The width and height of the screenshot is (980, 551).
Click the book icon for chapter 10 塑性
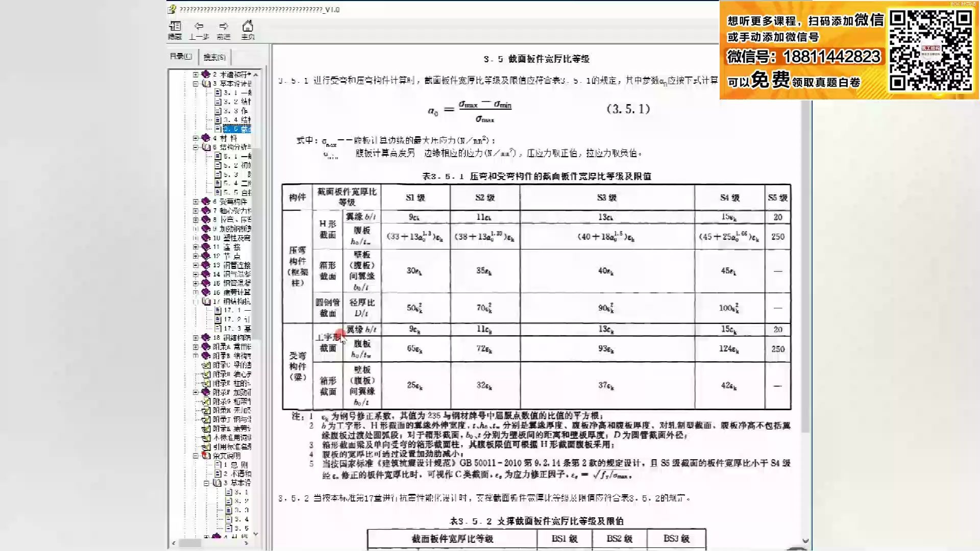point(206,238)
